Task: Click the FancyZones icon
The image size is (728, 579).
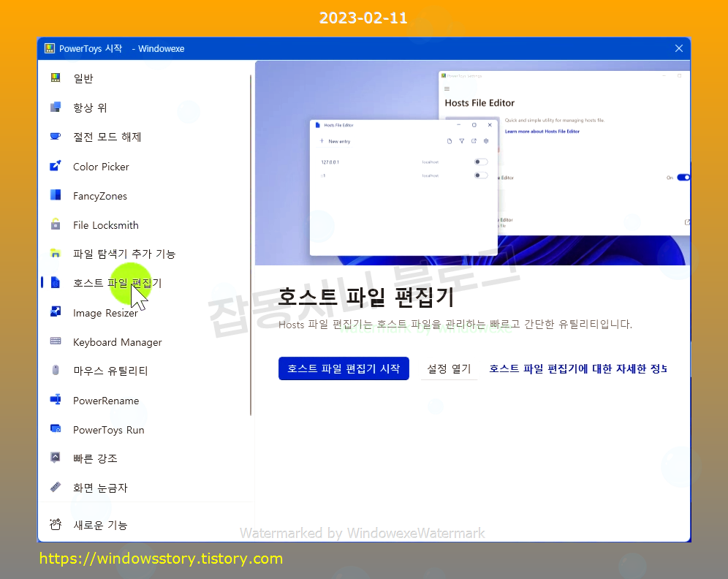Action: coord(56,195)
